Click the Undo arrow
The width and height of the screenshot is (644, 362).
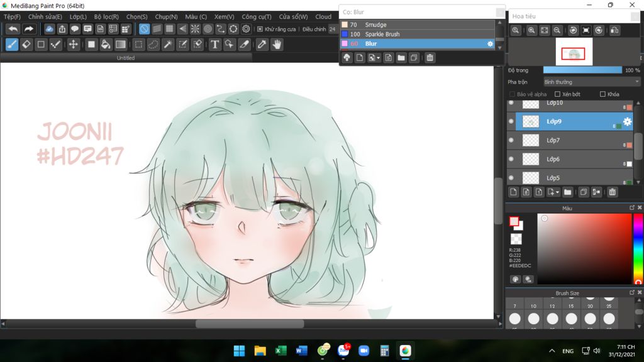[x=13, y=29]
